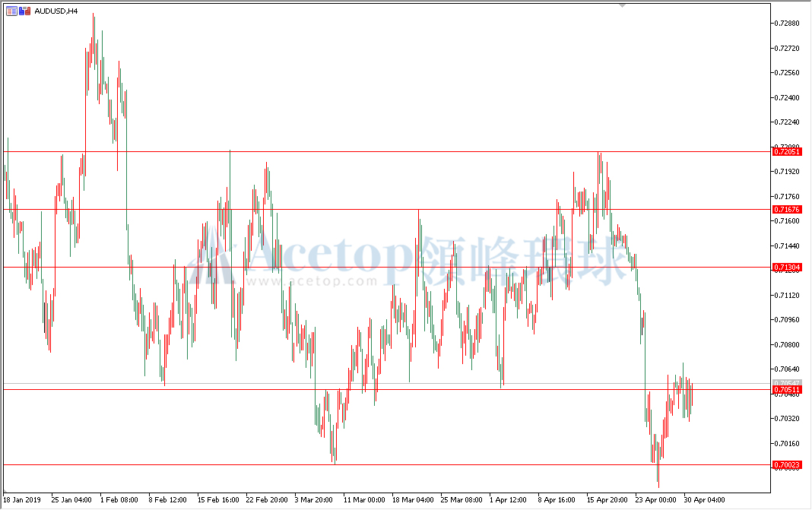Click the 0.72880 price scale value
Viewport: 812px width, 510px height.
click(x=787, y=24)
